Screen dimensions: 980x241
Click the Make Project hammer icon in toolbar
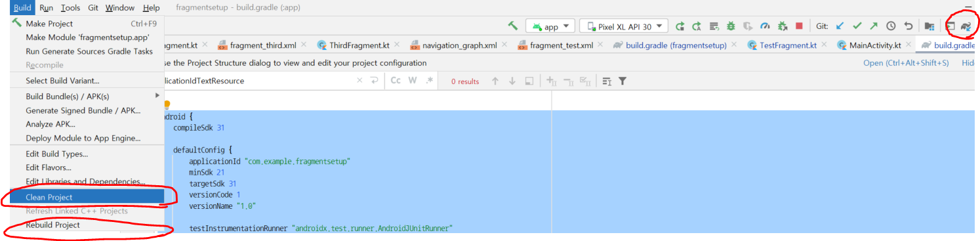513,26
